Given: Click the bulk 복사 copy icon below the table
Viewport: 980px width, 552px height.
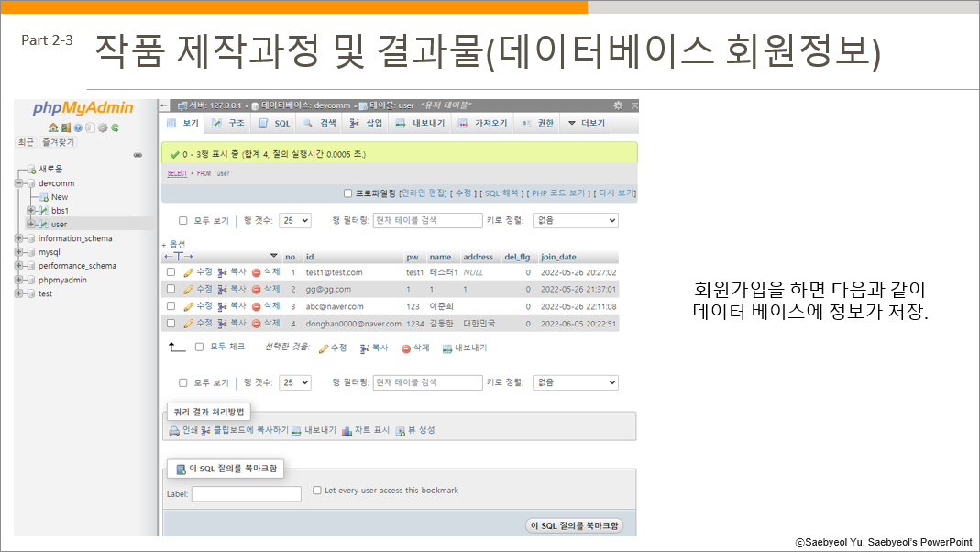Looking at the screenshot, I should click(364, 348).
